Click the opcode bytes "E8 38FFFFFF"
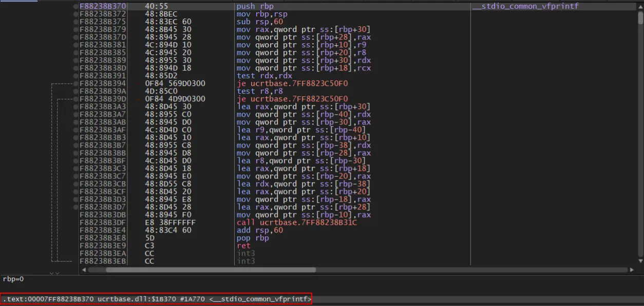Screen dimensions: 644x306 click(170, 222)
